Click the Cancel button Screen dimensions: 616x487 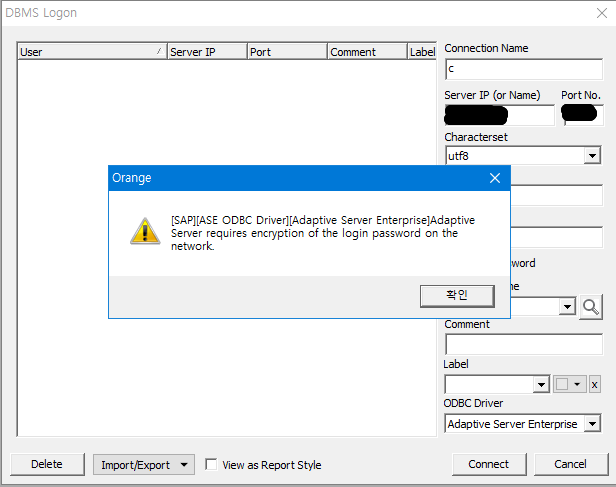pos(571,464)
